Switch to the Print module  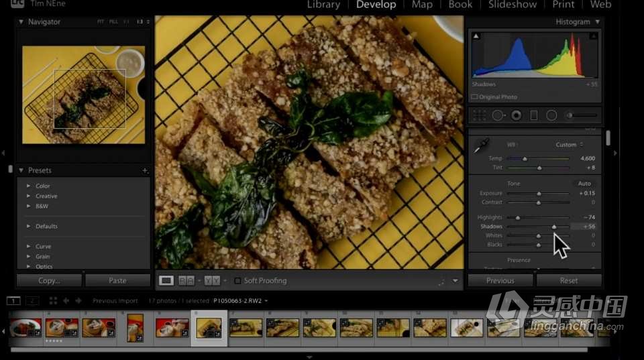(563, 5)
